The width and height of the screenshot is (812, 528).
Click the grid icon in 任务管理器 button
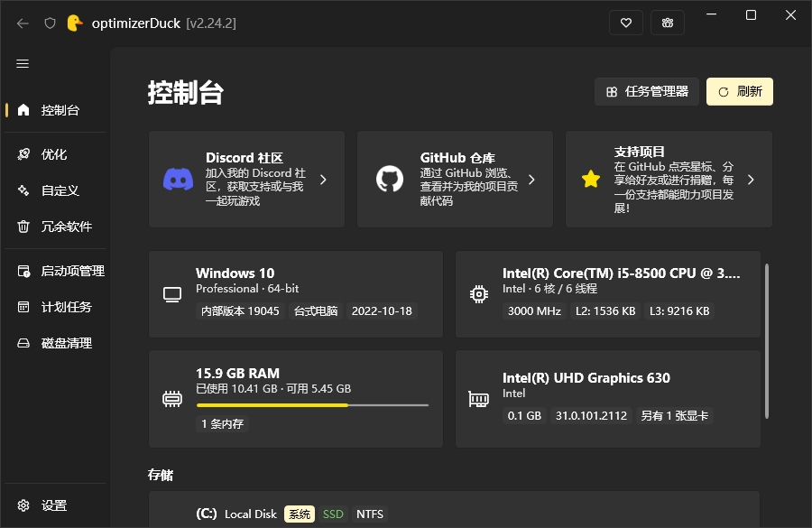(x=612, y=92)
